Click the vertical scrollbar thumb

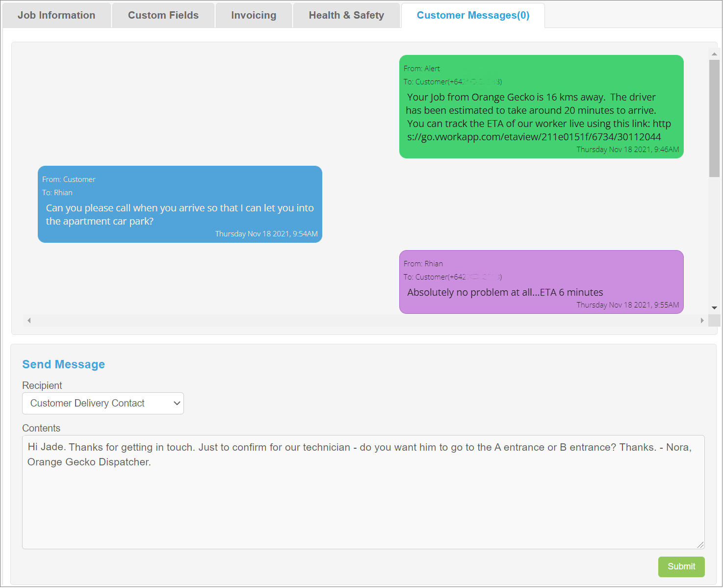point(714,118)
